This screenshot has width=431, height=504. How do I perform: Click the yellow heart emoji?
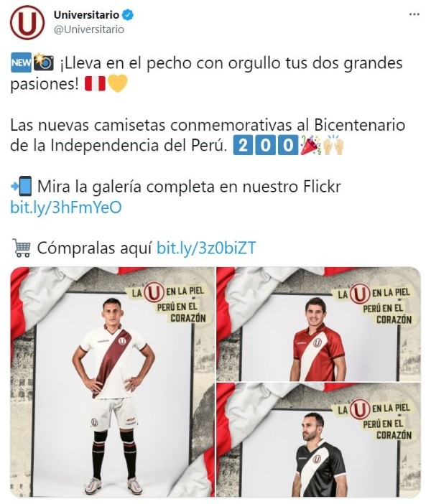click(x=117, y=83)
